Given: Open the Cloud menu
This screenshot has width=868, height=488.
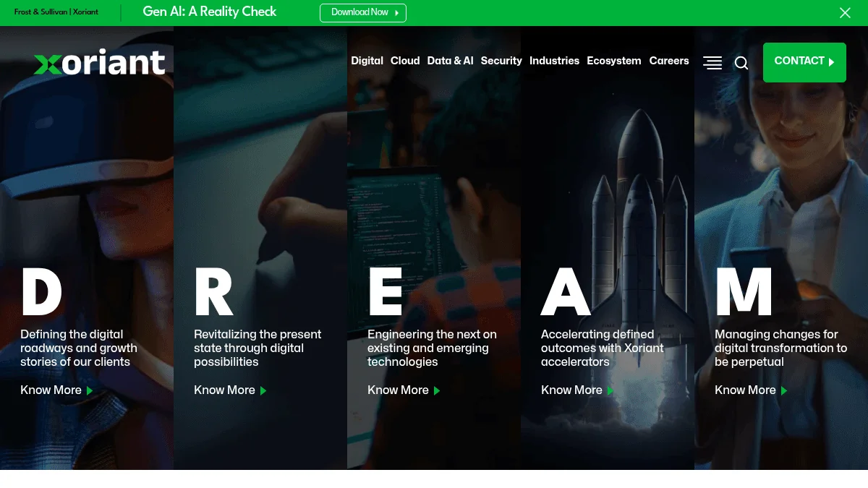Looking at the screenshot, I should (x=405, y=61).
